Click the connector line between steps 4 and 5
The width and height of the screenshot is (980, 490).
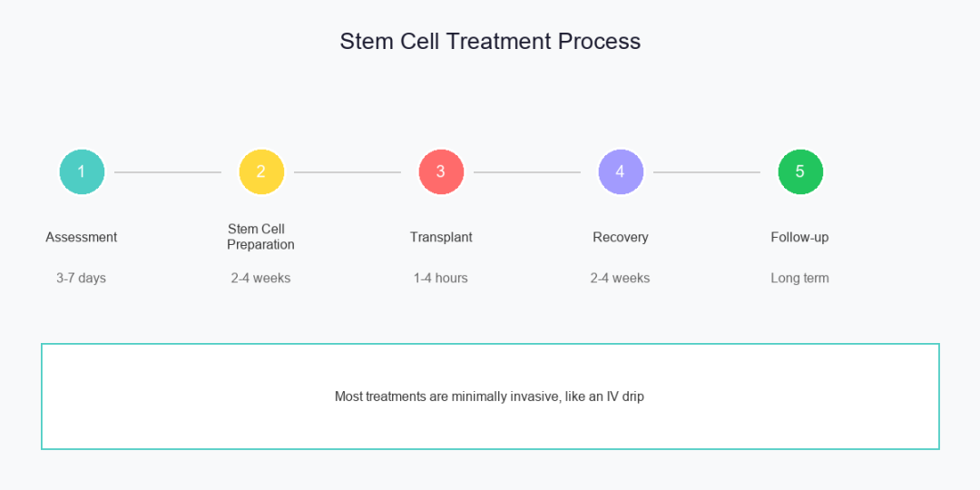pyautogui.click(x=707, y=171)
